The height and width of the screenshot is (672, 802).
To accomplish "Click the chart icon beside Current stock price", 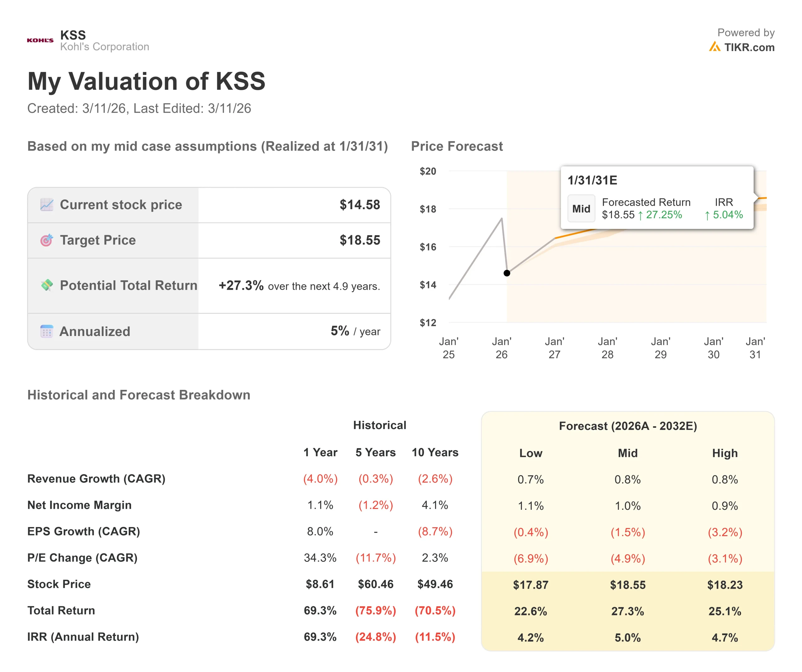I will 47,205.
